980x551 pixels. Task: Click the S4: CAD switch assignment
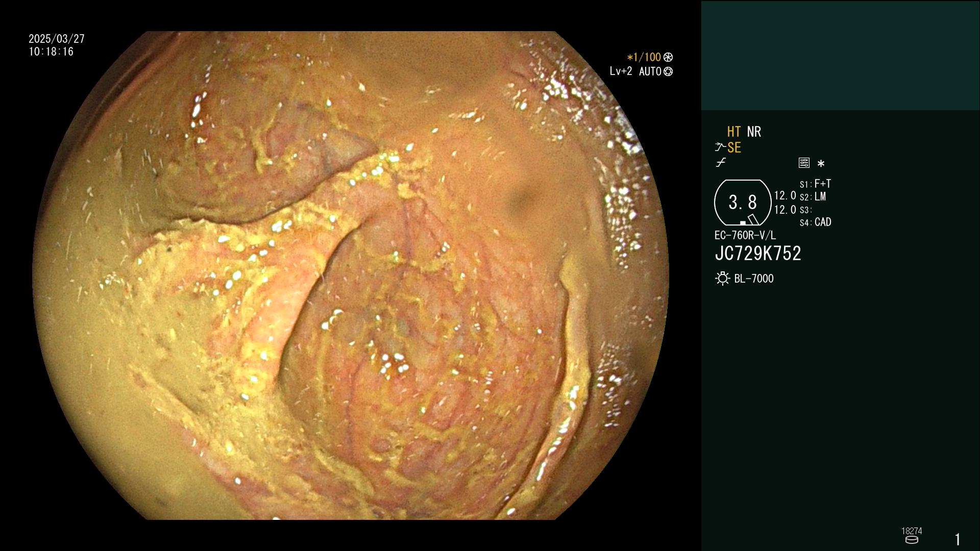[x=815, y=222]
